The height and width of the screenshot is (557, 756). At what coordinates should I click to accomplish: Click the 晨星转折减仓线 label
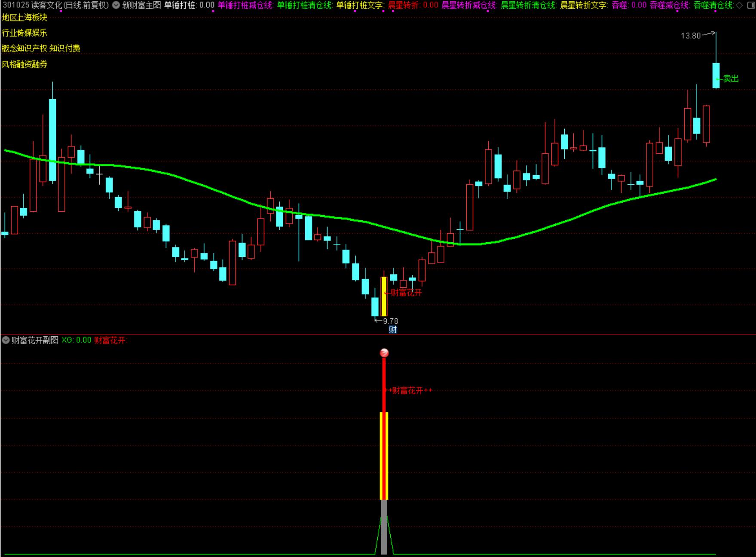[x=469, y=5]
